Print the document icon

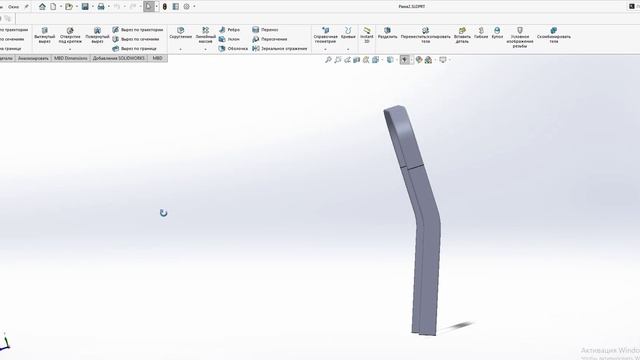point(101,7)
